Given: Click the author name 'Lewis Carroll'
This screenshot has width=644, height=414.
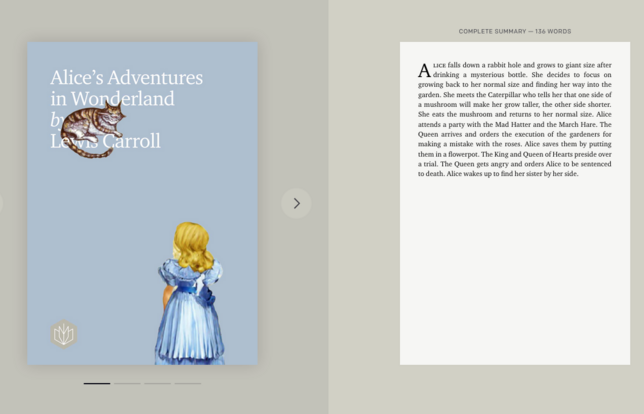Looking at the screenshot, I should (x=106, y=141).
